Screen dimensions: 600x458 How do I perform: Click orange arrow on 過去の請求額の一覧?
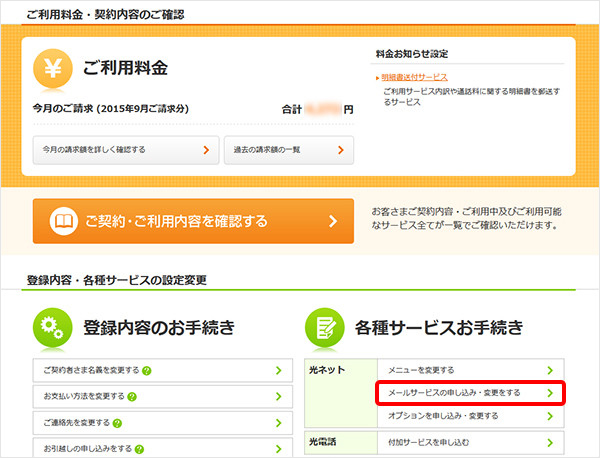[x=341, y=150]
